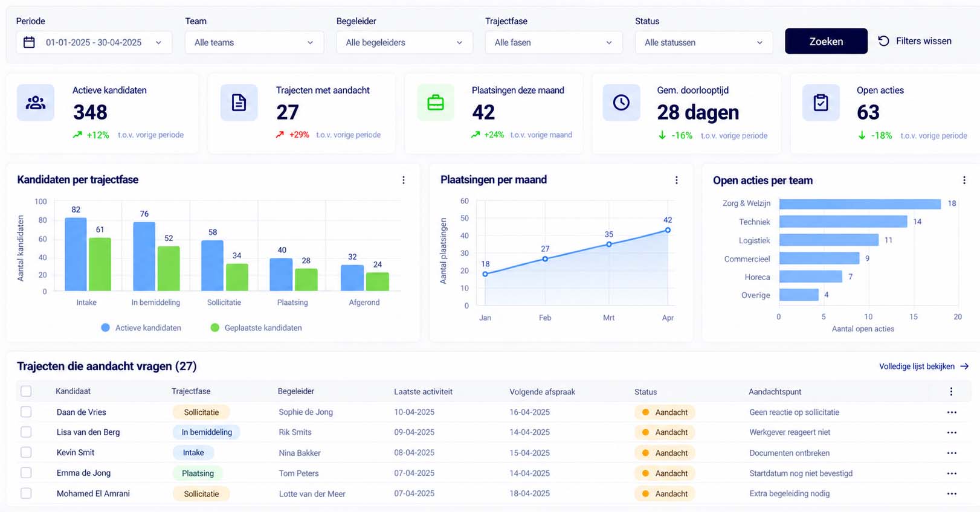Click the calendar icon in Periode field
The image size is (980, 512).
[29, 42]
